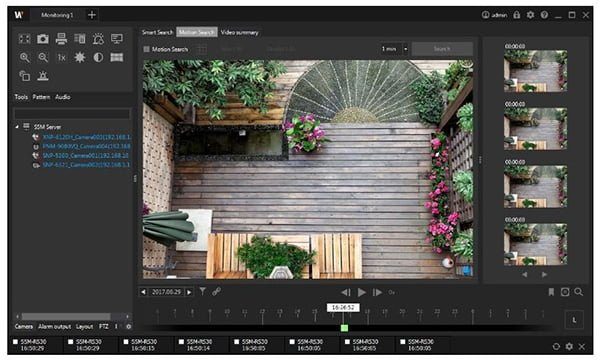Screen dimensions: 600x360
Task: Collapse the thumbnail panel using its grip handle
Action: tap(480, 160)
